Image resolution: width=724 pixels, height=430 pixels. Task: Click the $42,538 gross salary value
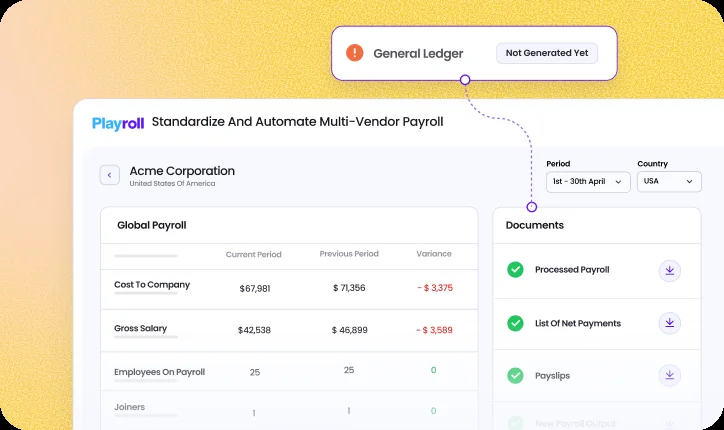click(254, 330)
